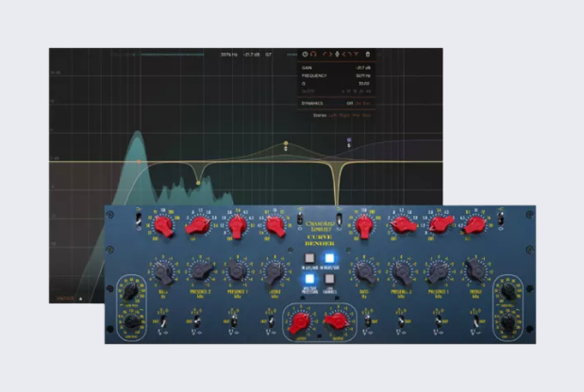The image size is (584, 392).
Task: Click right channel gray Treble gain knob
Action: click(x=476, y=270)
